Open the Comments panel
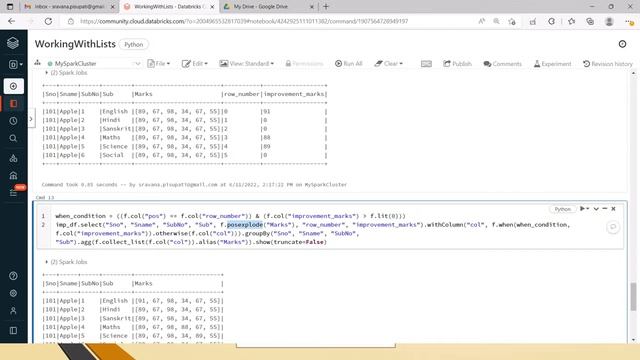The height and width of the screenshot is (360, 640). 502,64
